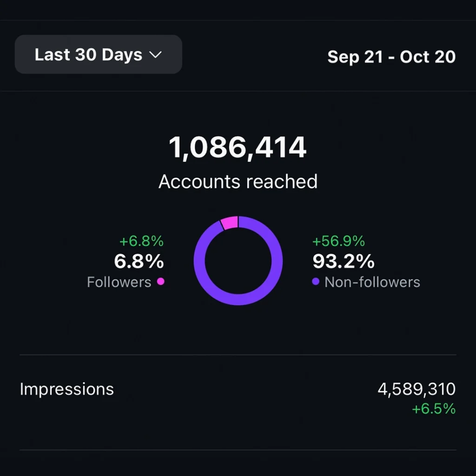The image size is (476, 476).
Task: Click the pink Followers legend dot
Action: click(x=161, y=281)
